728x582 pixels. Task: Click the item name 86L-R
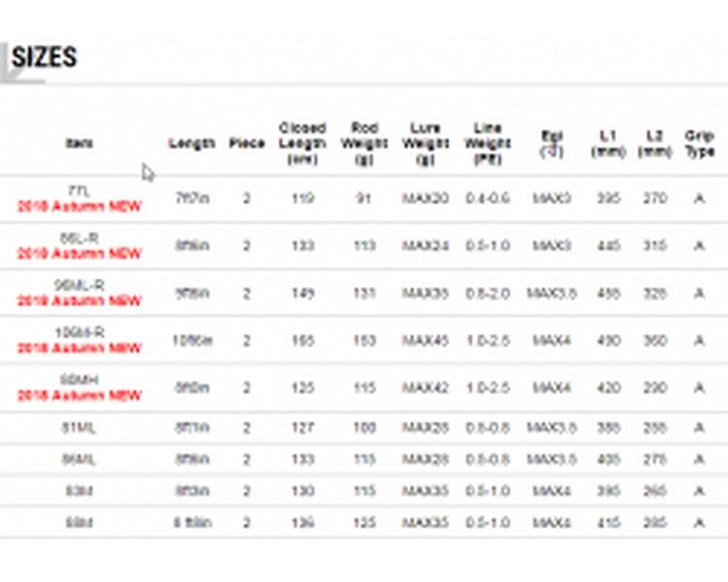pyautogui.click(x=80, y=239)
